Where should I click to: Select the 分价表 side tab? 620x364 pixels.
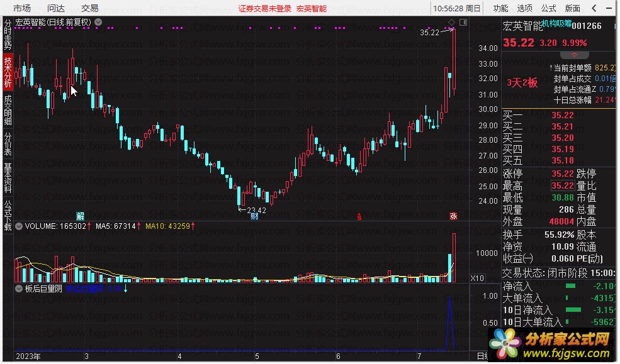pyautogui.click(x=8, y=144)
